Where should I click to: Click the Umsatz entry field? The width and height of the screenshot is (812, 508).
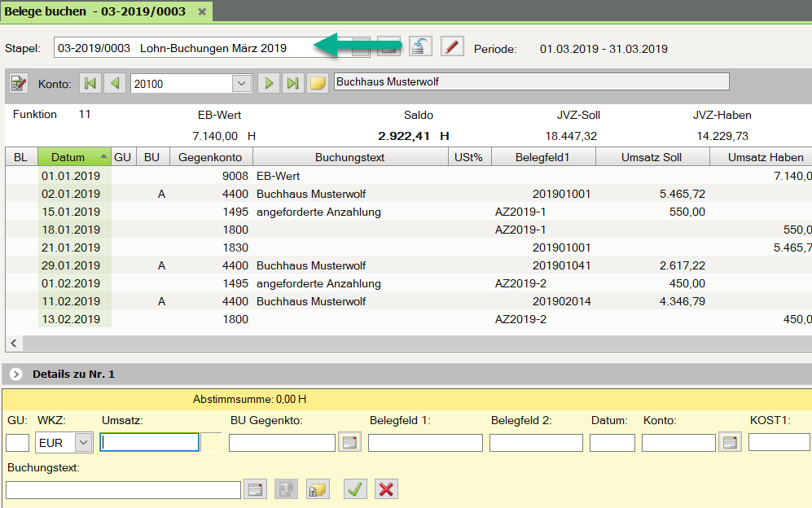point(149,442)
